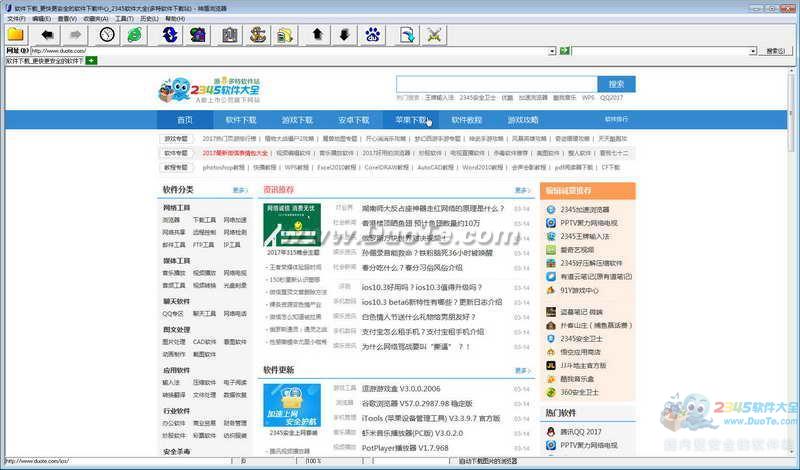Click the browser toolbar search button
800x470 pixels.
pyautogui.click(x=776, y=51)
